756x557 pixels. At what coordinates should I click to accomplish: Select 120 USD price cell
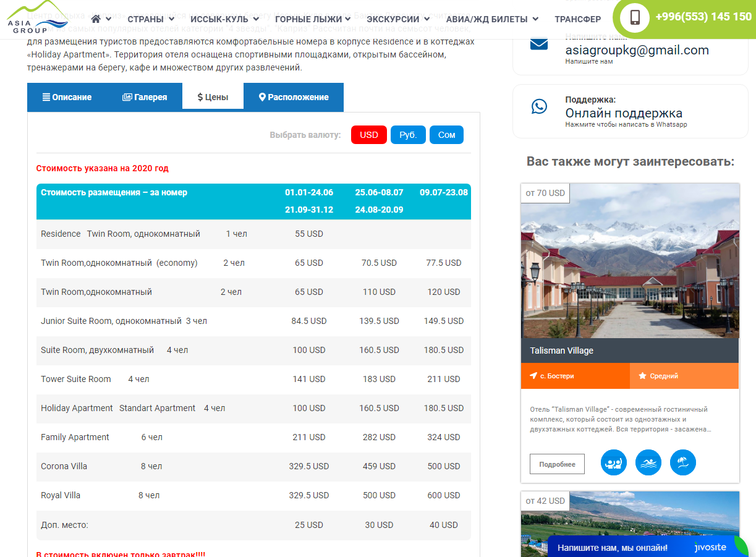click(x=444, y=292)
